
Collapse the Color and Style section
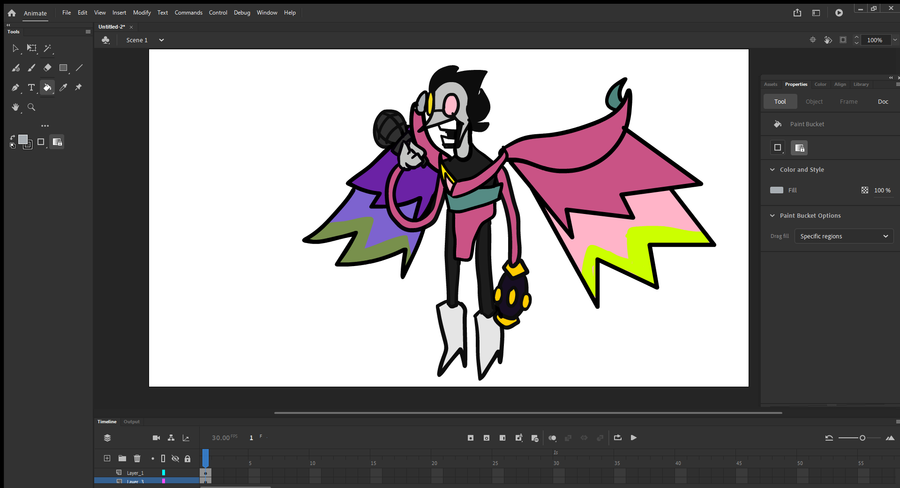tap(772, 169)
